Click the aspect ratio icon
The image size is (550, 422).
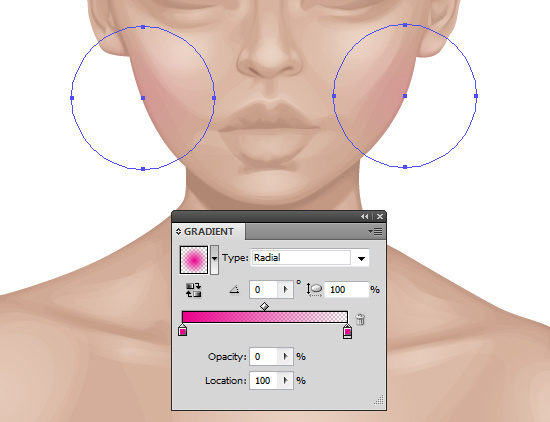pyautogui.click(x=315, y=290)
